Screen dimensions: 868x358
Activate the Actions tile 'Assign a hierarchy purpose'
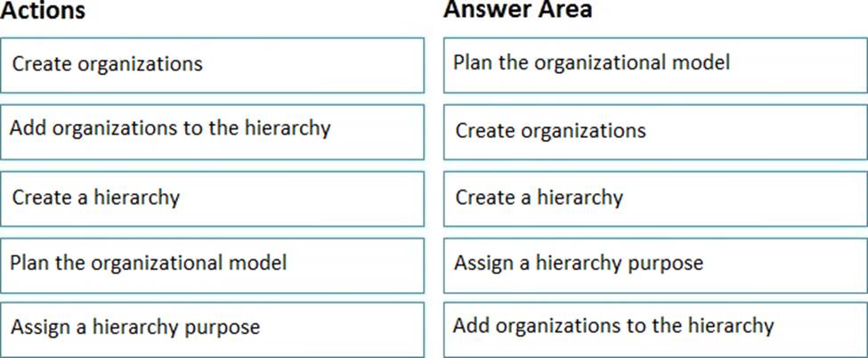(x=212, y=328)
